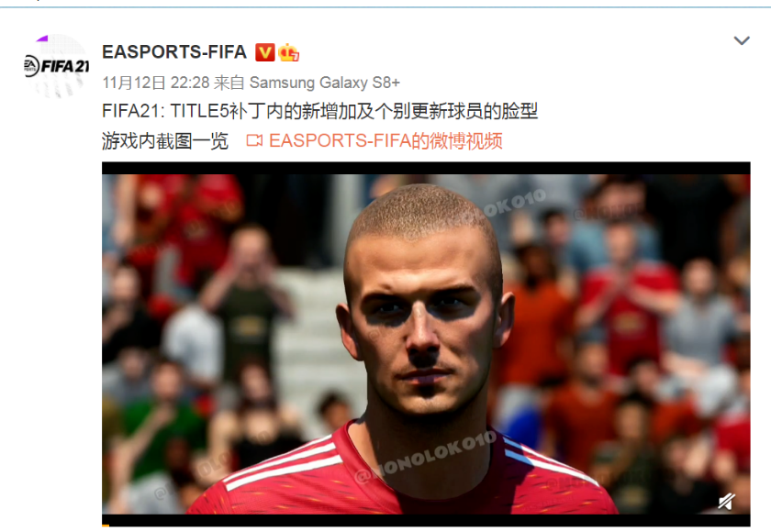Click the purple corner mark on the avatar
771x532 pixels.
coord(42,39)
